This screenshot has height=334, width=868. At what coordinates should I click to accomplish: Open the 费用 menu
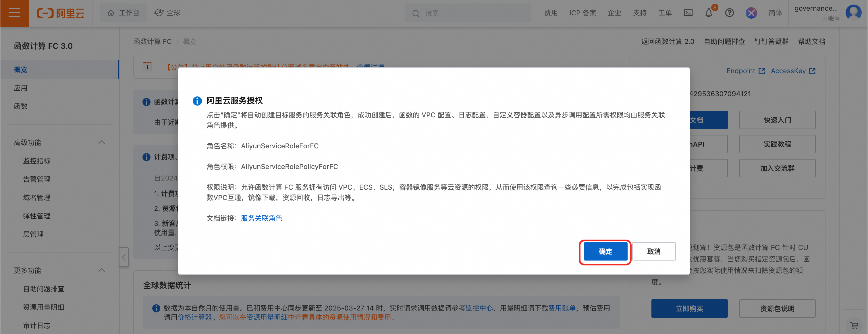point(551,13)
